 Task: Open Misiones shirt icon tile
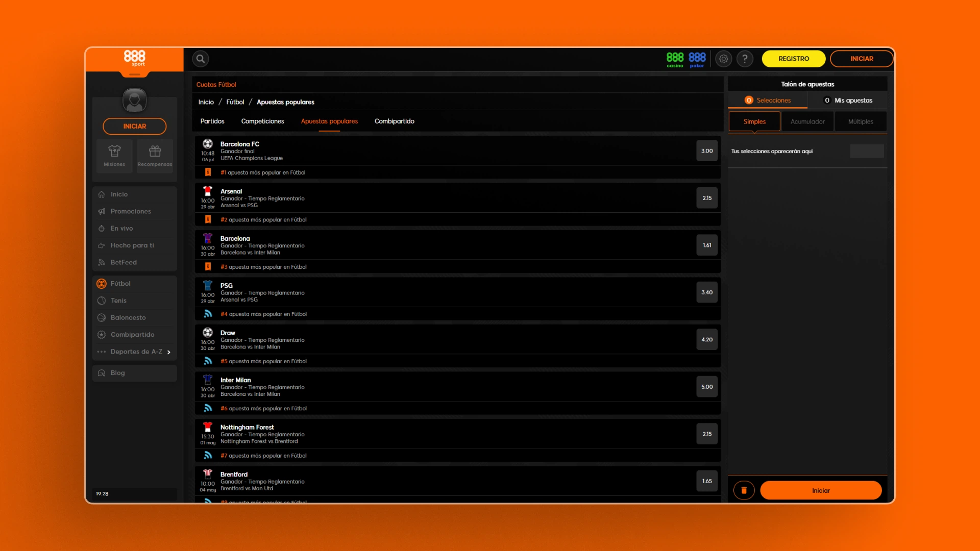click(114, 156)
